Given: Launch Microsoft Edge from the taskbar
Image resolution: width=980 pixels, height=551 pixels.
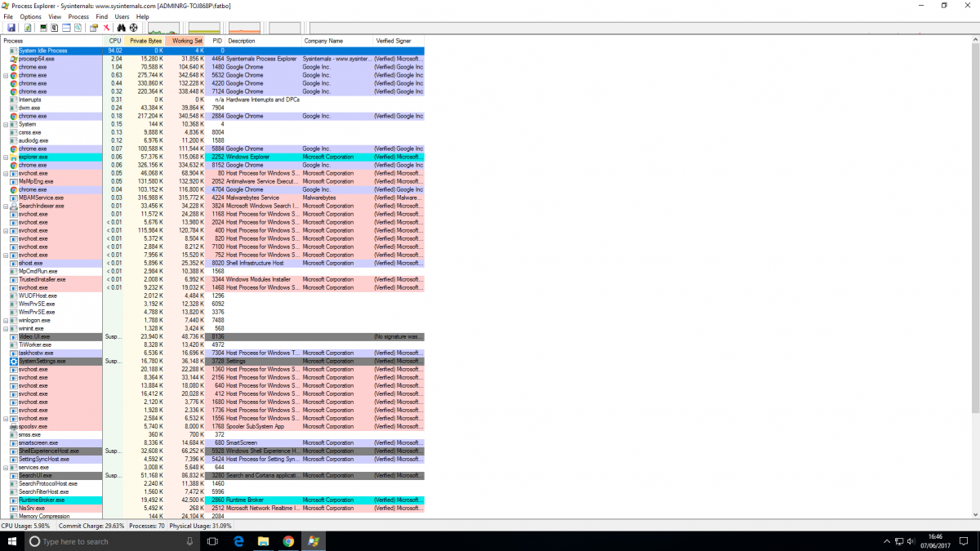Looking at the screenshot, I should pyautogui.click(x=239, y=541).
